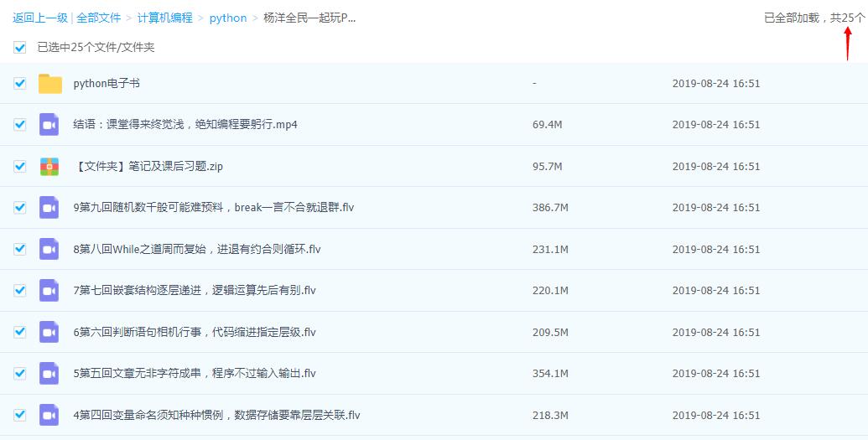Open 计算机编程 breadcrumb folder

coord(165,18)
